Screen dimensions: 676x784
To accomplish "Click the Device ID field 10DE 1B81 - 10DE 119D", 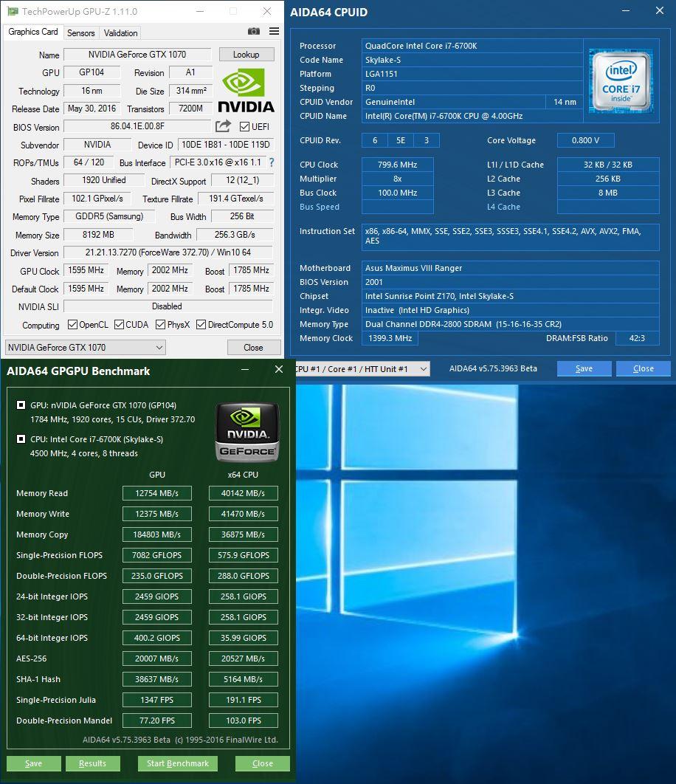I will 226,145.
